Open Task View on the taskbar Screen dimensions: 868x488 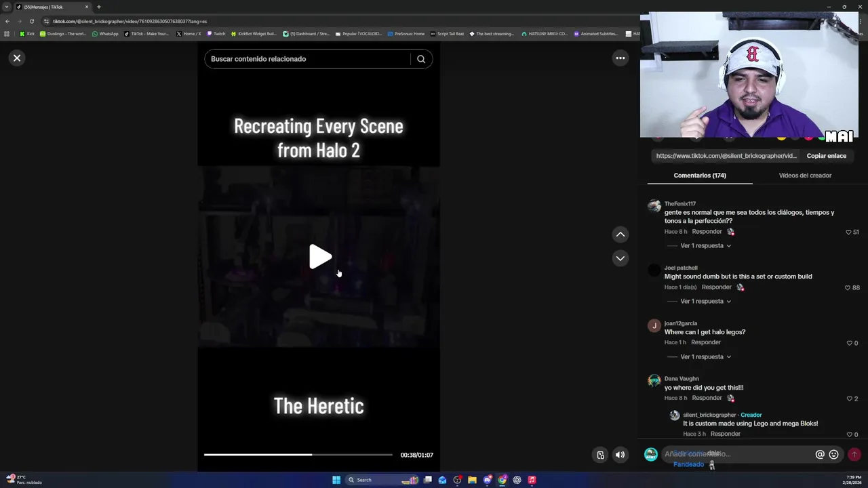(x=428, y=480)
